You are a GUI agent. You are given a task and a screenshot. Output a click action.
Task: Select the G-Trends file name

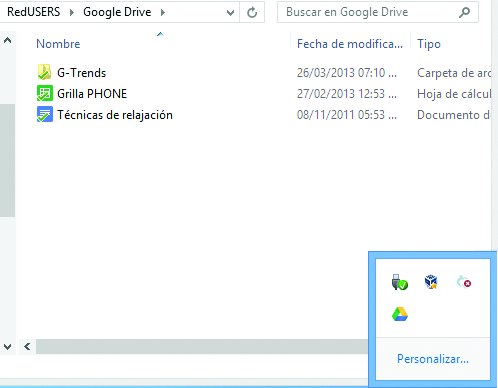tap(81, 73)
